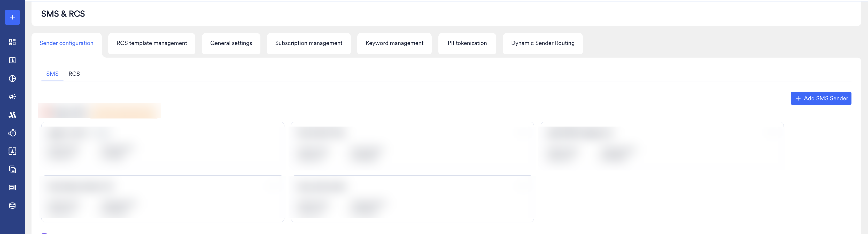Click the SMS & RCS page title
868x234 pixels.
(63, 14)
